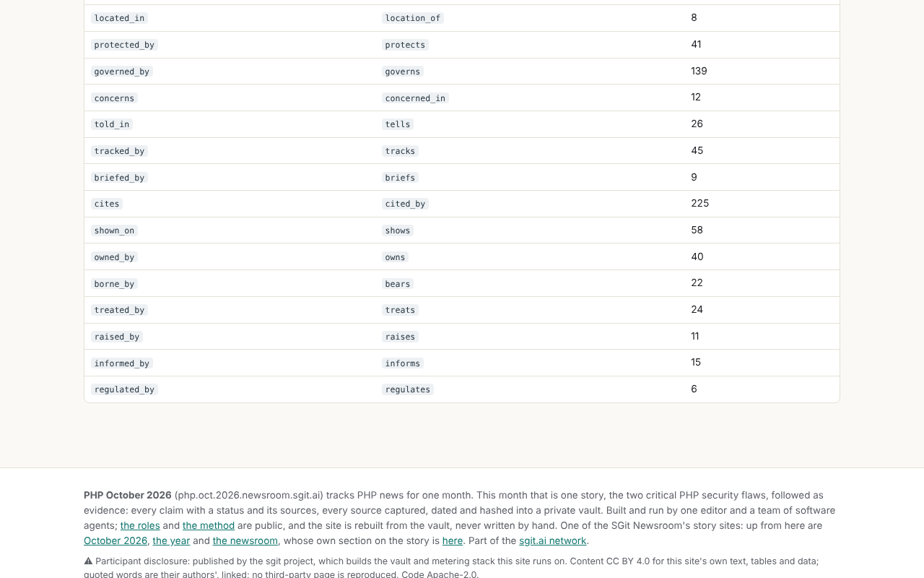The width and height of the screenshot is (924, 578).
Task: Visit the sgit.ai network link
Action: pos(553,540)
